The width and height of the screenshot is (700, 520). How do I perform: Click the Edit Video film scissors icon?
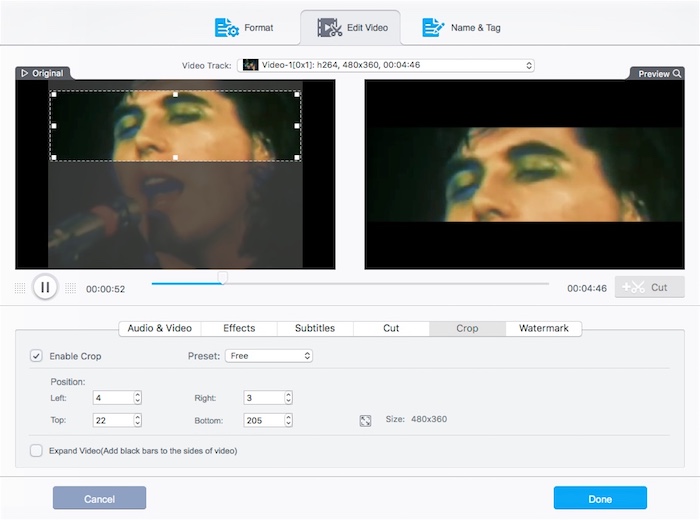pyautogui.click(x=329, y=28)
